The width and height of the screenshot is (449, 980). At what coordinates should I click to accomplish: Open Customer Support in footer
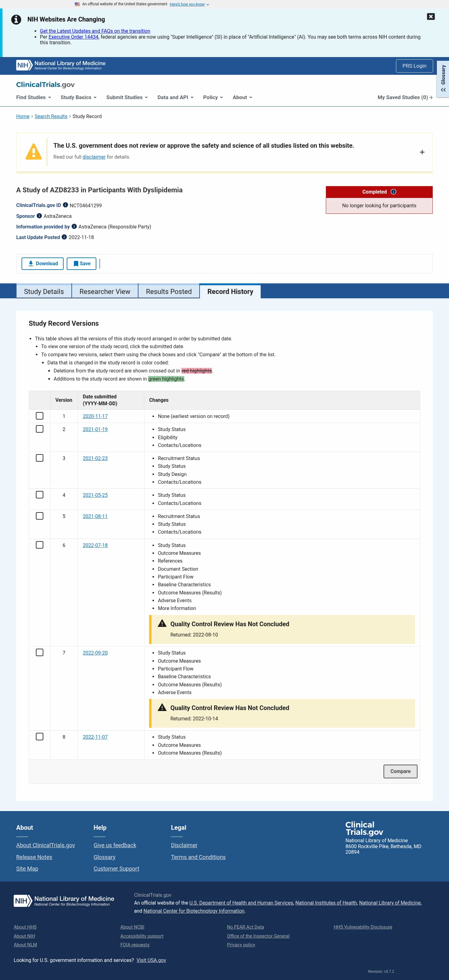116,868
